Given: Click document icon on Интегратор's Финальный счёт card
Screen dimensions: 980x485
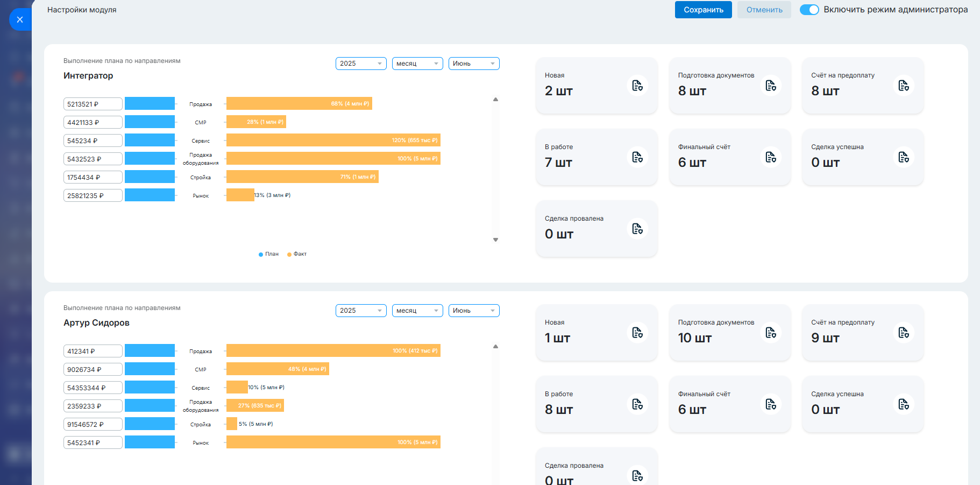Looking at the screenshot, I should (x=771, y=157).
